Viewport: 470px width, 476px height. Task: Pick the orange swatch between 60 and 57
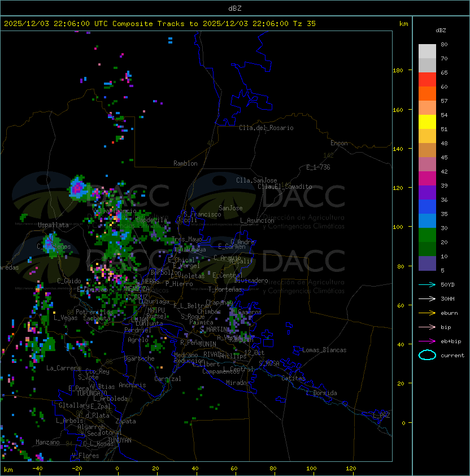(x=427, y=93)
